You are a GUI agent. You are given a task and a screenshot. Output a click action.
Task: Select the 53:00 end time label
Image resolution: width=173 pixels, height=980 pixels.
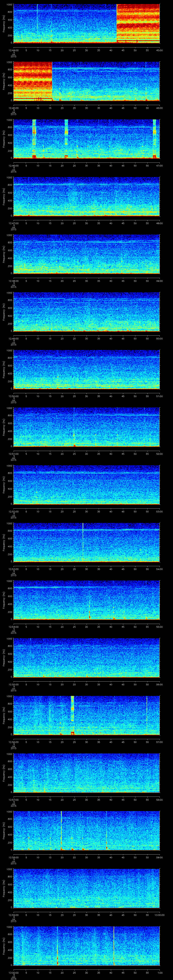point(160,511)
